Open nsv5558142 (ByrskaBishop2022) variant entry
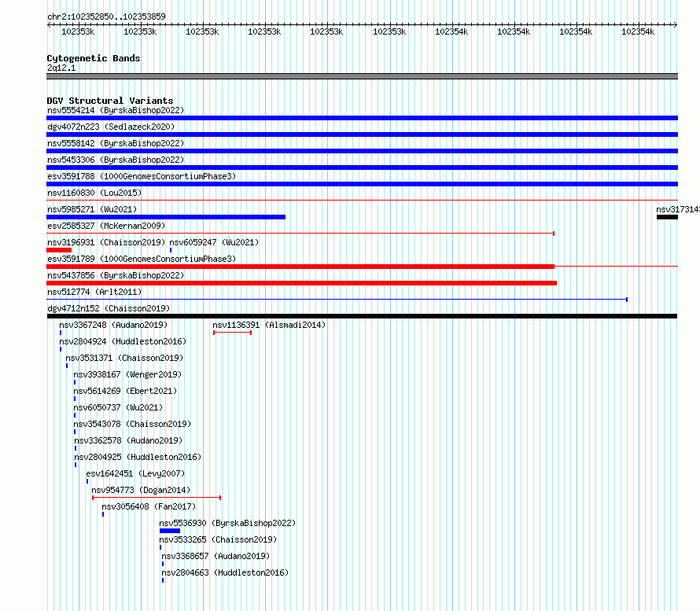Viewport: 700px width, 611px height. (116, 143)
